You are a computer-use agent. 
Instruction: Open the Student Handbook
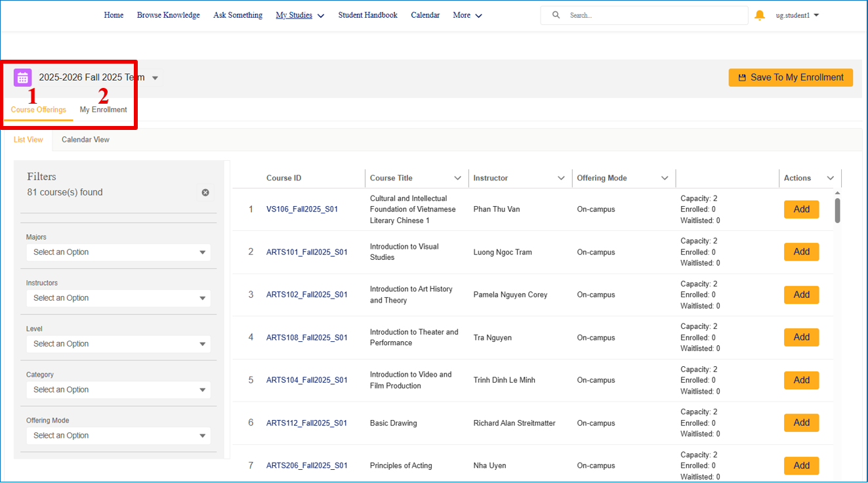368,15
